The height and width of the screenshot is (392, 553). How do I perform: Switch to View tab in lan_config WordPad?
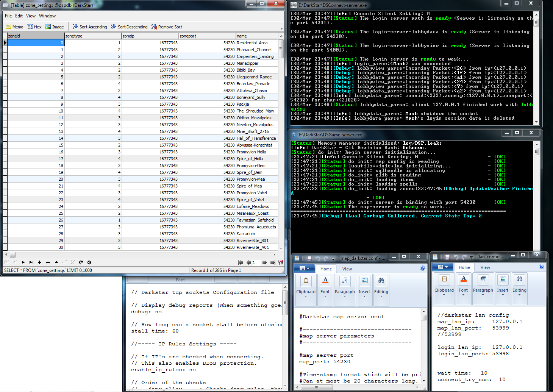click(x=485, y=267)
